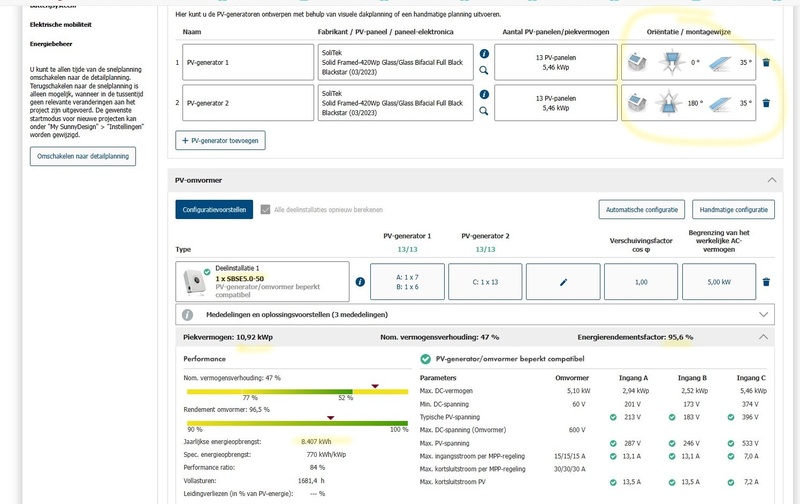Click the Rendement omvormer bar marker
800x504 pixels.
tap(331, 418)
